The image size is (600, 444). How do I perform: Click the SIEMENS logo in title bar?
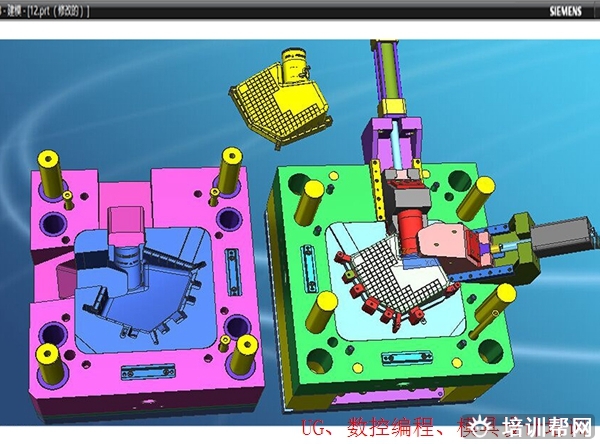(x=570, y=10)
